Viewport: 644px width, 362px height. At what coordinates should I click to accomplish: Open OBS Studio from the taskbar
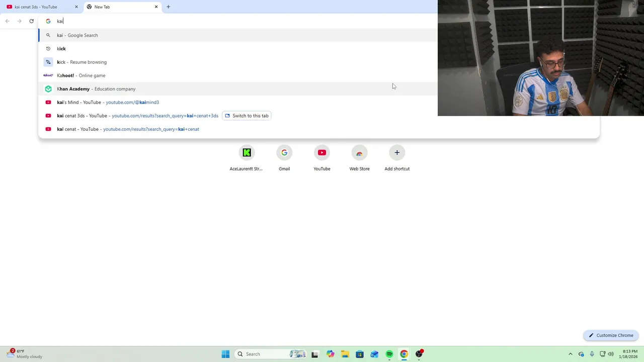pos(419,354)
